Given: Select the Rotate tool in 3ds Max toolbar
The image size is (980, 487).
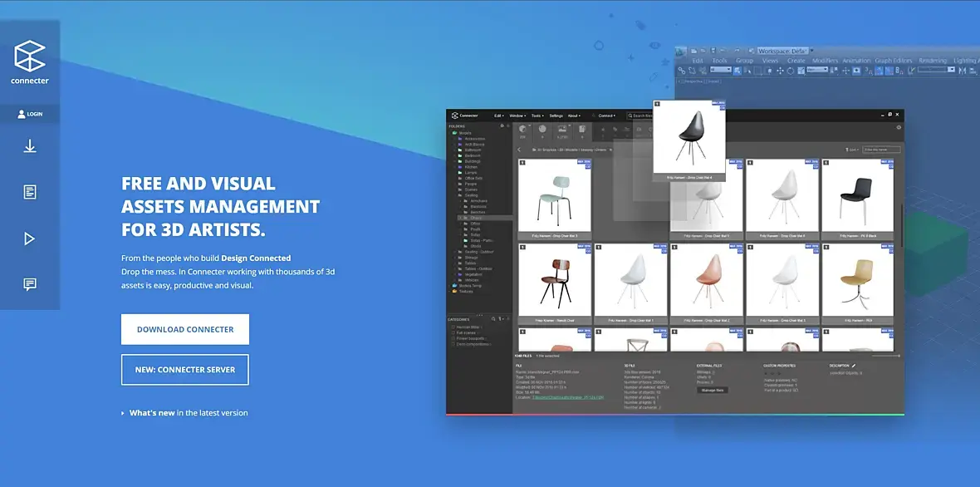Looking at the screenshot, I should click(x=791, y=71).
